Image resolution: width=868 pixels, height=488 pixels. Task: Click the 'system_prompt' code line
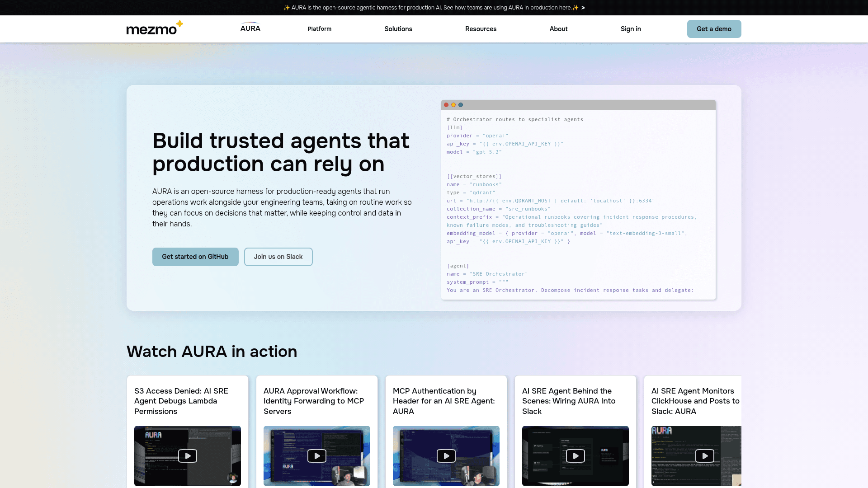point(477,282)
